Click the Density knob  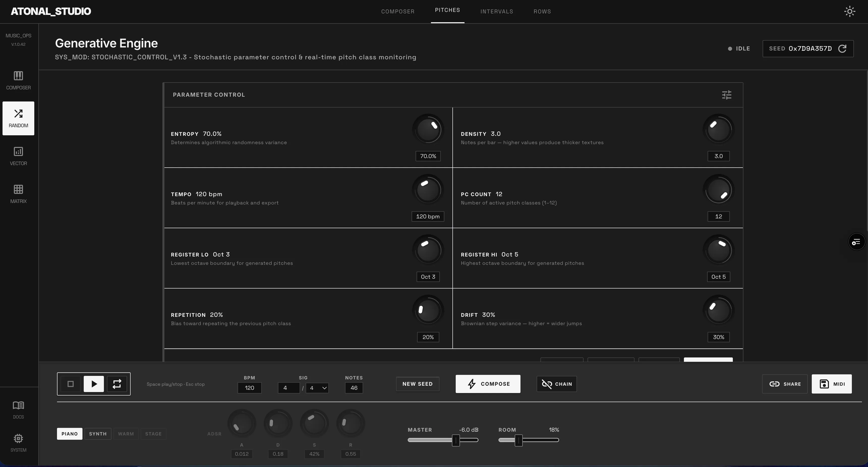pos(718,129)
